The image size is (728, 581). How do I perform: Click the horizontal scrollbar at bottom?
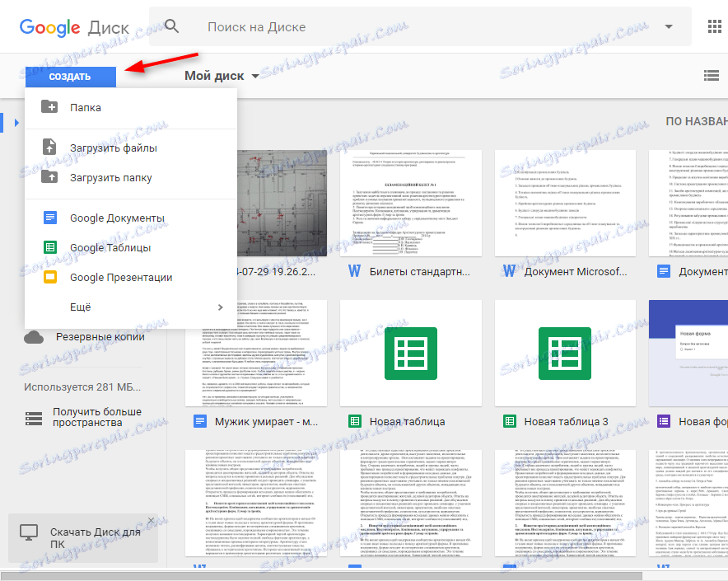[x=322, y=576]
